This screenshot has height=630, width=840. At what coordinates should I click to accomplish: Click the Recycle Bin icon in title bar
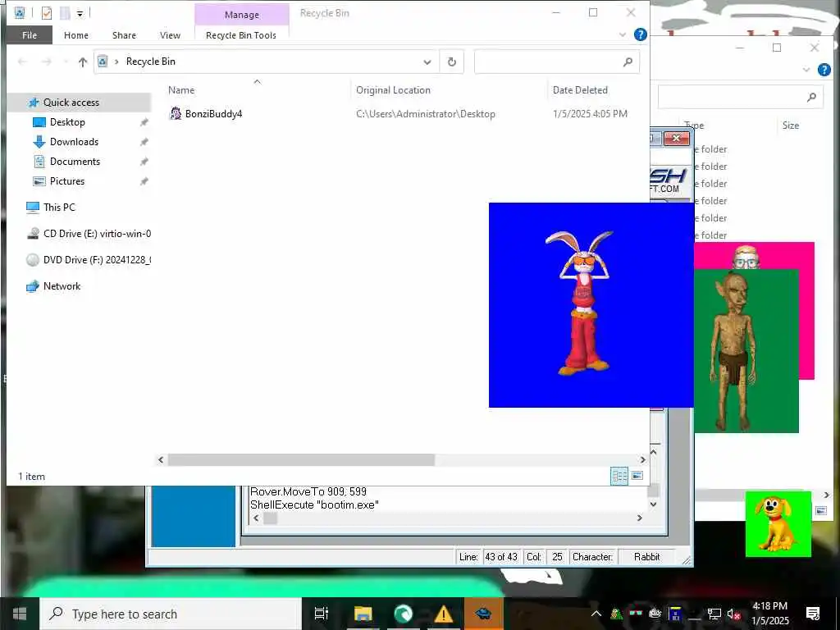(x=20, y=12)
